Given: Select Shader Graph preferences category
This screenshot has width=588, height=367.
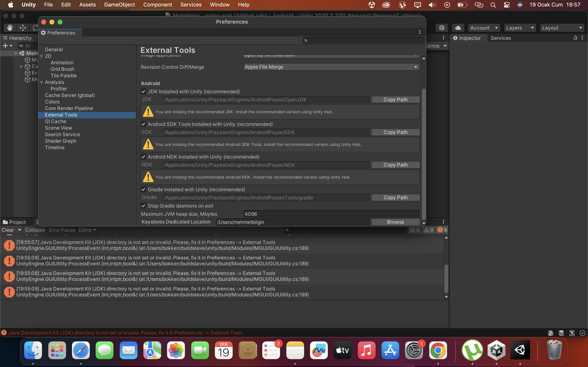Looking at the screenshot, I should coord(60,141).
